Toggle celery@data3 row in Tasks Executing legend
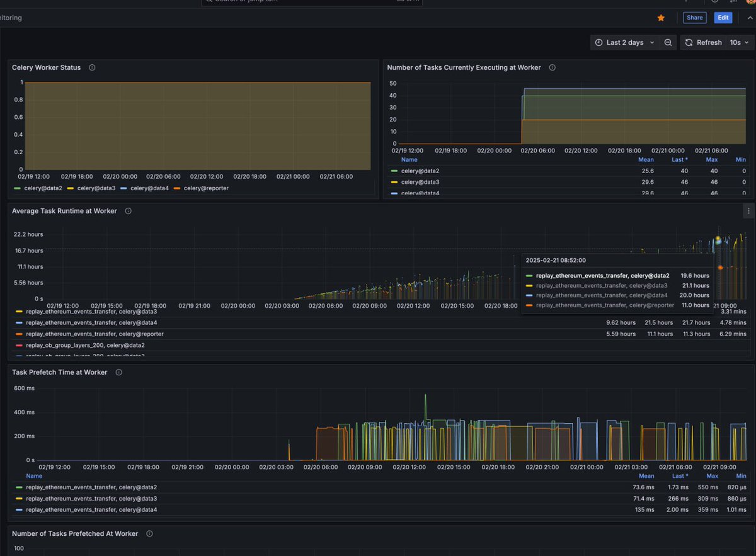The width and height of the screenshot is (756, 556). point(420,182)
